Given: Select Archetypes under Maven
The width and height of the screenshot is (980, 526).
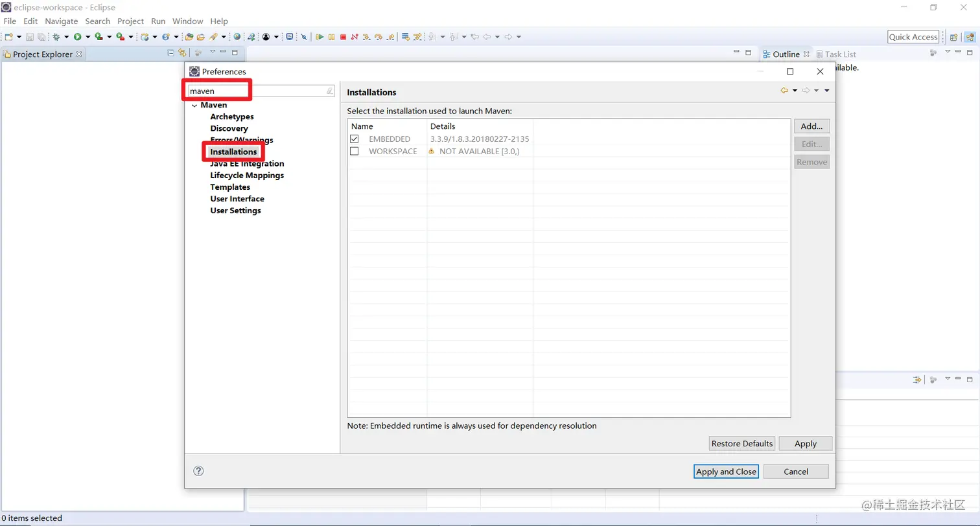Looking at the screenshot, I should (x=232, y=117).
